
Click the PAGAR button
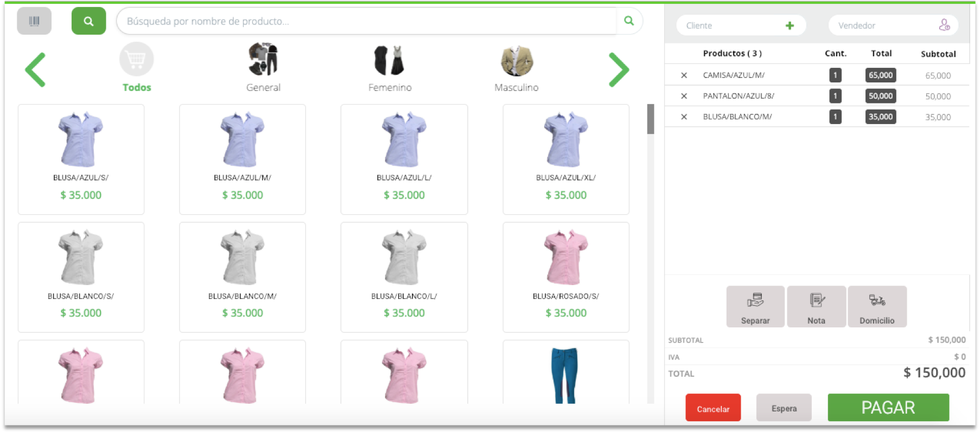[x=888, y=408]
